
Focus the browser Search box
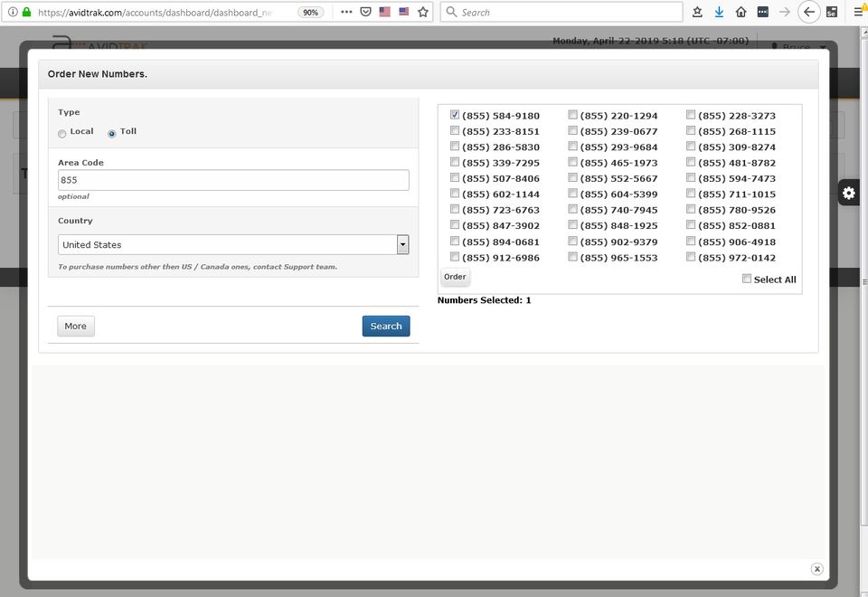tap(561, 12)
